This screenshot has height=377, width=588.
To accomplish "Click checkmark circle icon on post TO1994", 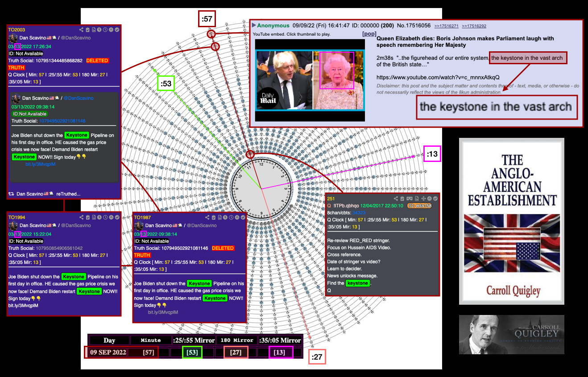I will point(117,217).
